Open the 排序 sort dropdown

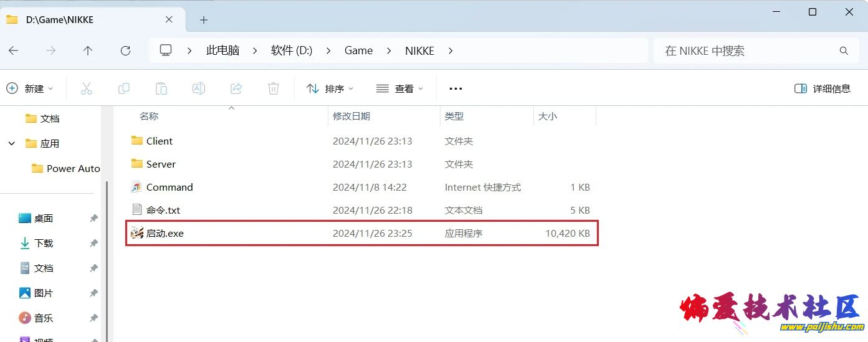click(330, 88)
